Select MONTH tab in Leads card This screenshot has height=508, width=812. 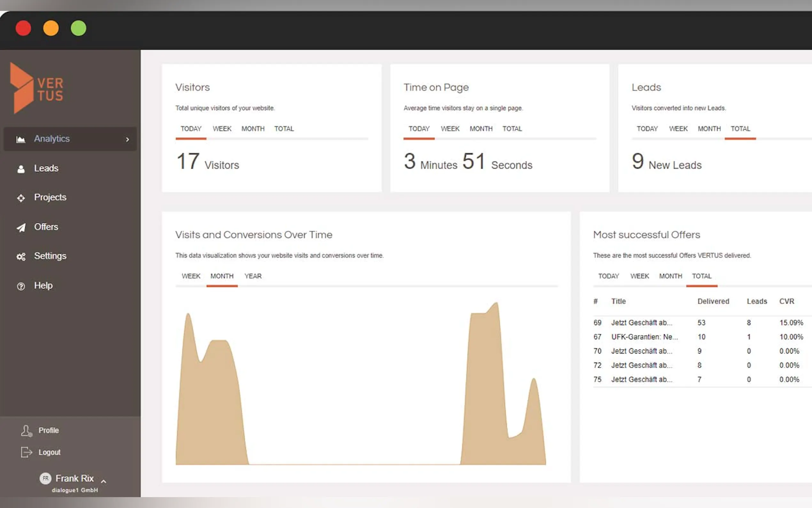coord(709,129)
